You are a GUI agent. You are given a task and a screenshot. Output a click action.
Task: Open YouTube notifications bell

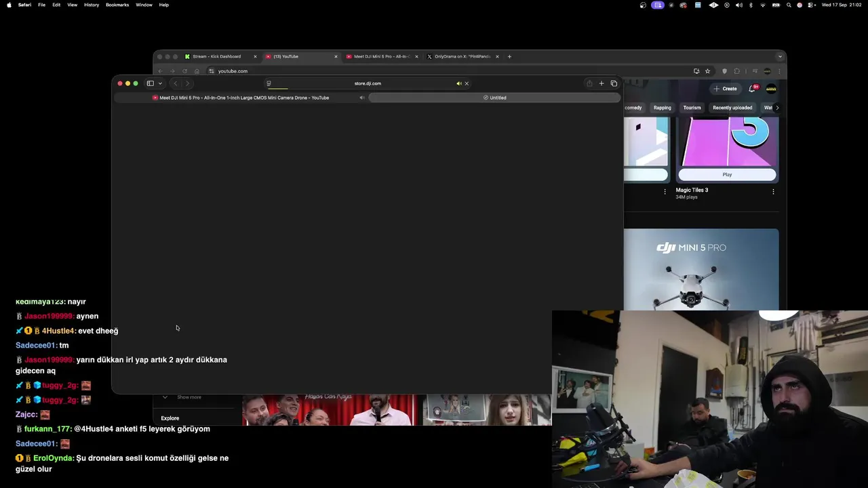(752, 89)
